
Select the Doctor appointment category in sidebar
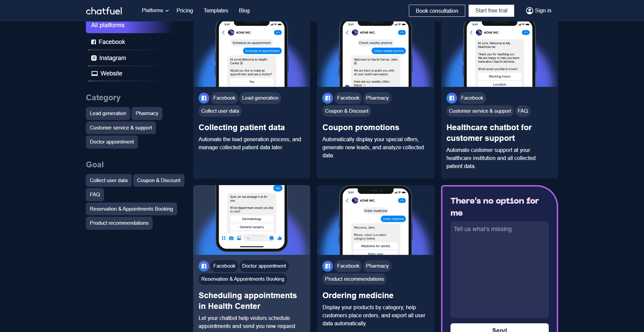click(112, 142)
